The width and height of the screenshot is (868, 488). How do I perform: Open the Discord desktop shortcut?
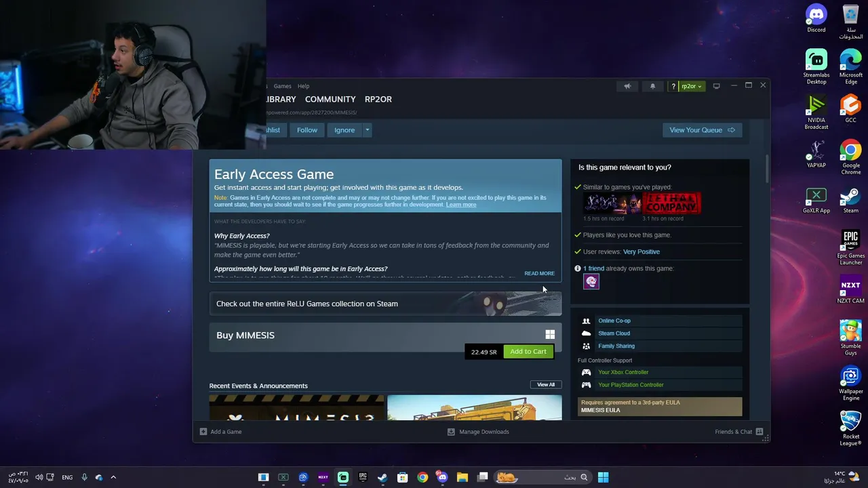click(816, 18)
